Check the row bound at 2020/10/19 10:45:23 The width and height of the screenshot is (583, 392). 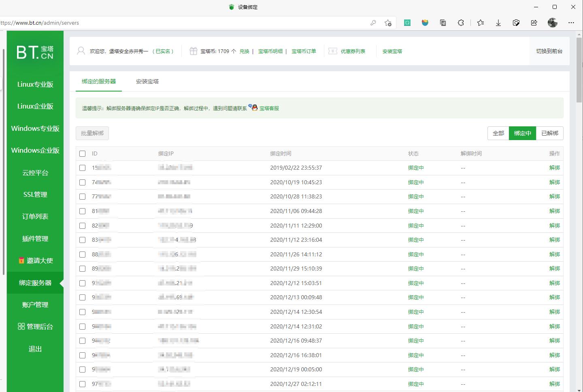(83, 182)
